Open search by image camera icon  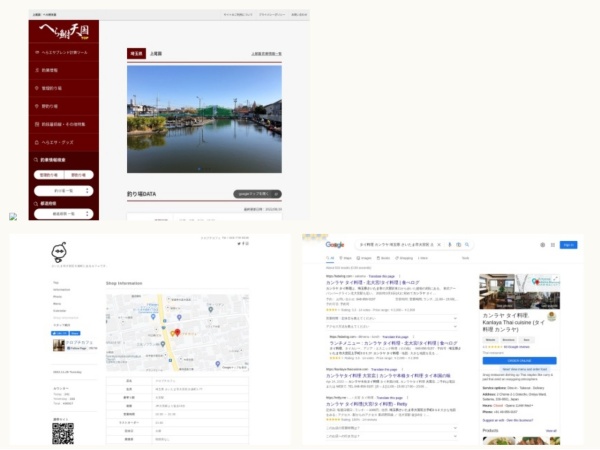coord(458,245)
